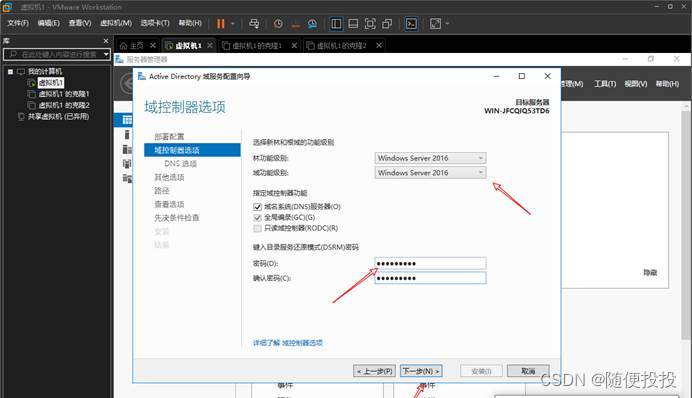The image size is (692, 398).
Task: Click the 下一步(N) button
Action: point(421,371)
